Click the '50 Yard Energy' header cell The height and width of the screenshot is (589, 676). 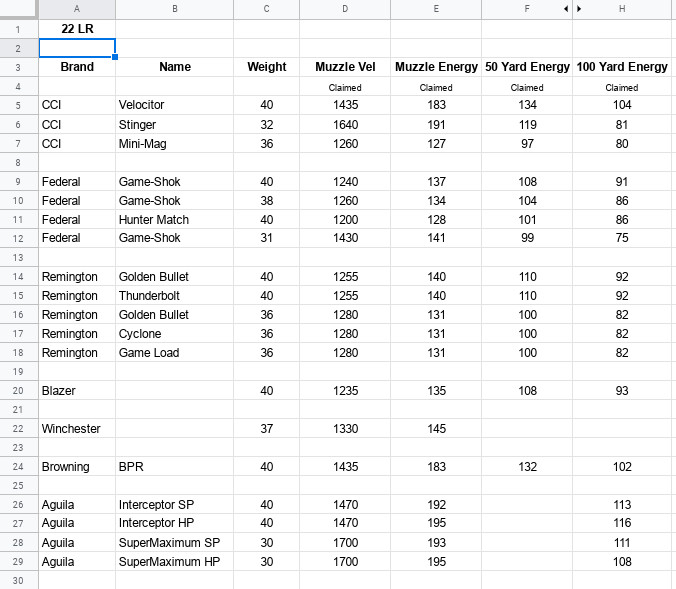[x=527, y=67]
